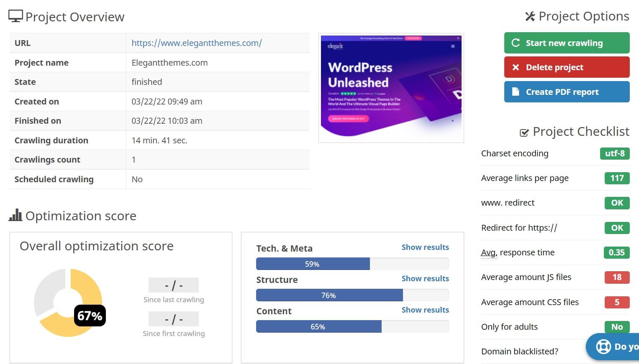Viewport: 639px width, 364px height.
Task: Click the green utf-8 charset badge
Action: 614,153
